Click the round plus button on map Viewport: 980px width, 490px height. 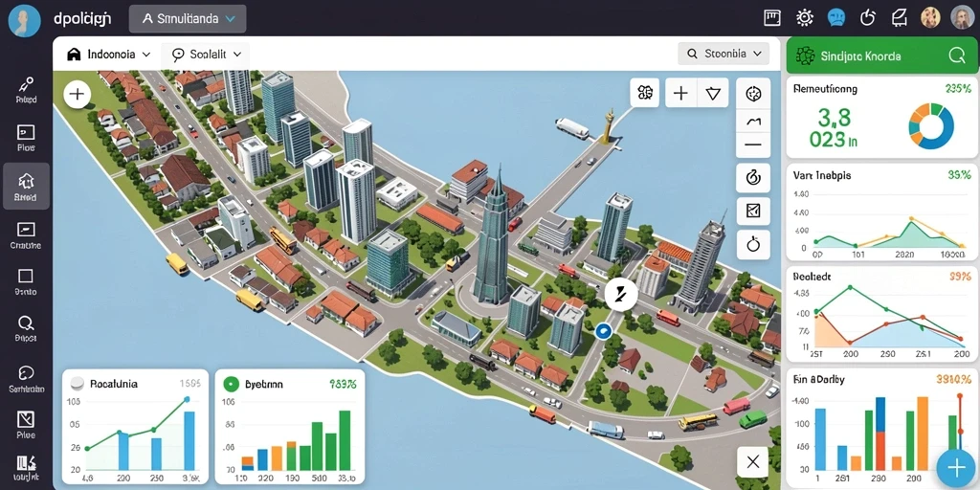coord(77,95)
